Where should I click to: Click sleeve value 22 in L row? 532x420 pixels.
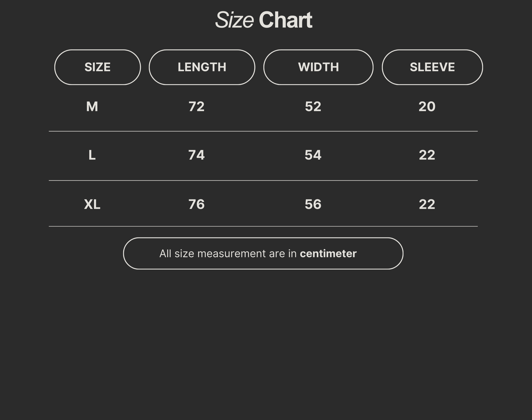427,155
